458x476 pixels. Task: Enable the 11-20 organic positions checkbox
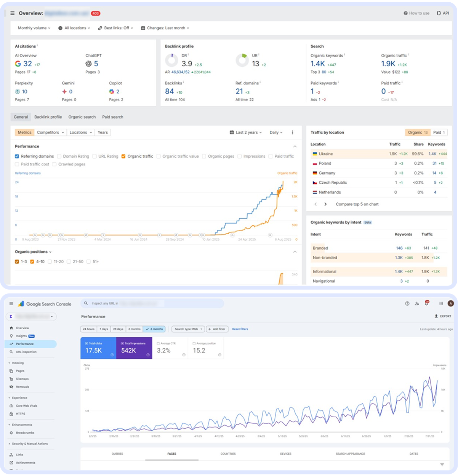point(50,261)
